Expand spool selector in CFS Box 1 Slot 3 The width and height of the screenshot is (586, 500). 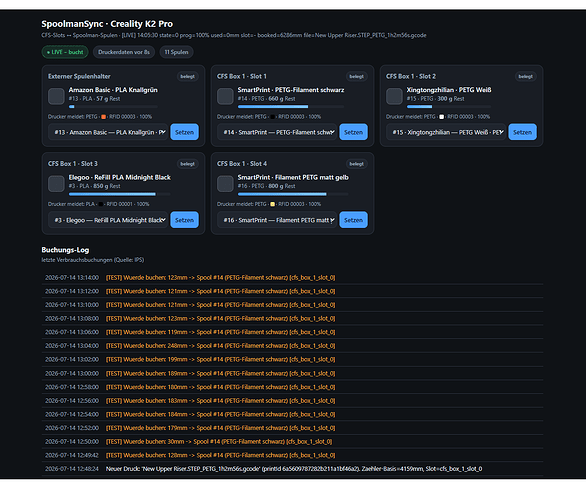point(108,220)
